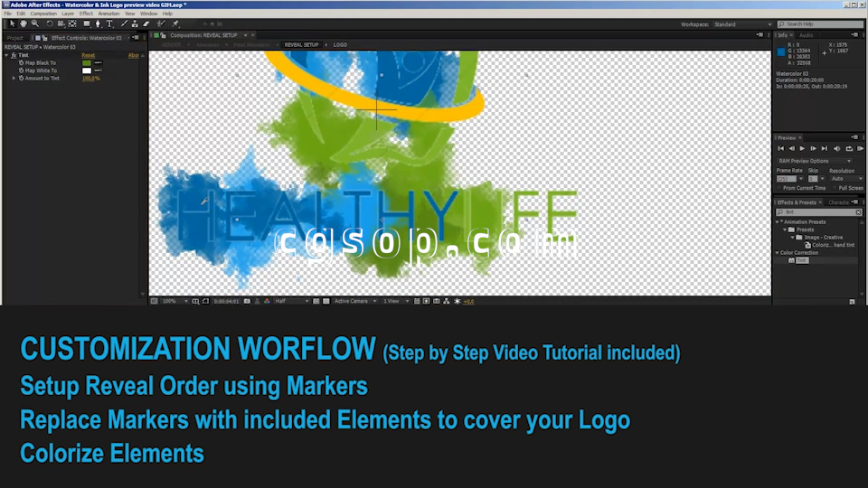Jump to first frame in Preview
The height and width of the screenshot is (488, 868).
[780, 148]
